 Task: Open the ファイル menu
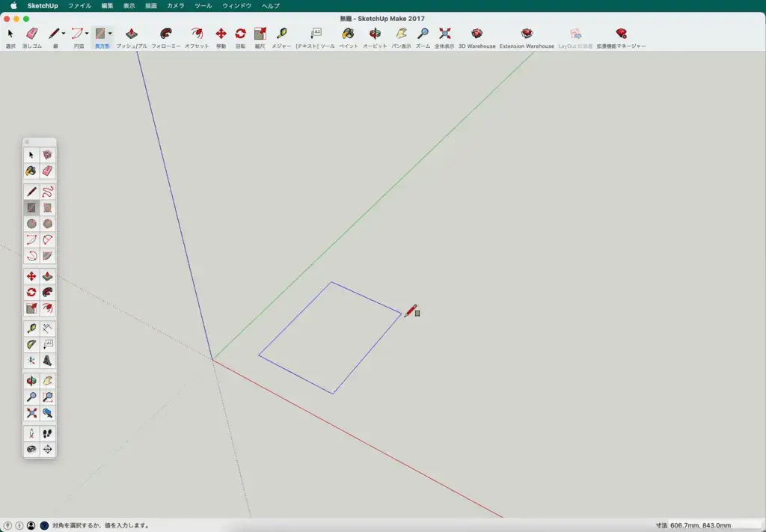79,6
